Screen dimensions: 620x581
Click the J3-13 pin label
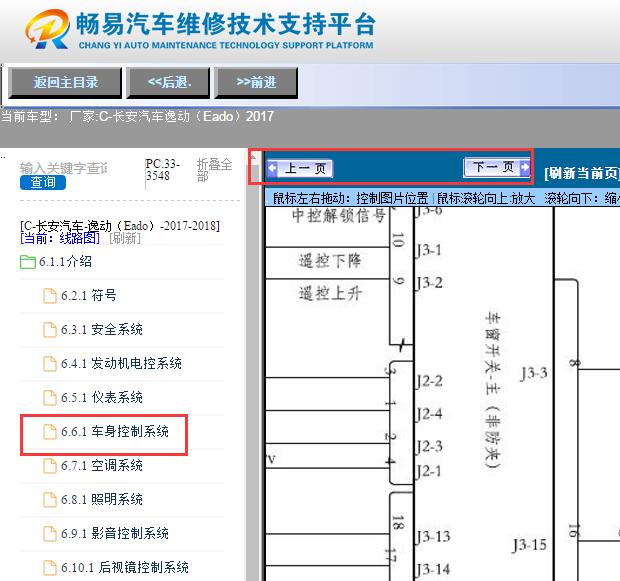pos(432,537)
